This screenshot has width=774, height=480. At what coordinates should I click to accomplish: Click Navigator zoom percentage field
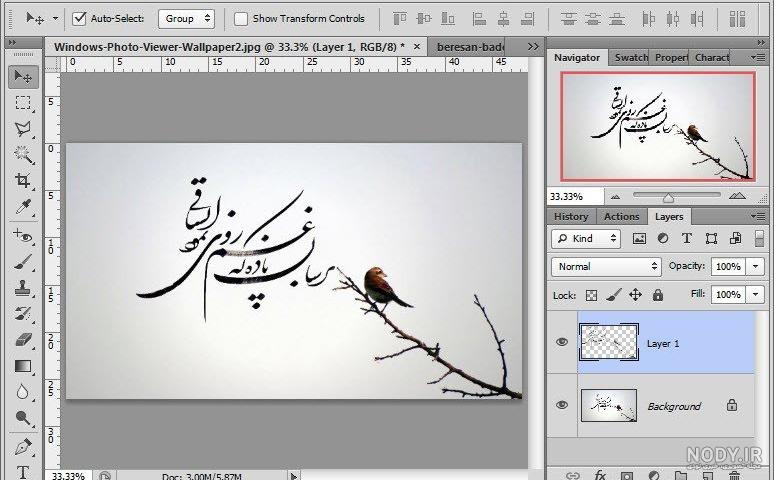pyautogui.click(x=575, y=197)
